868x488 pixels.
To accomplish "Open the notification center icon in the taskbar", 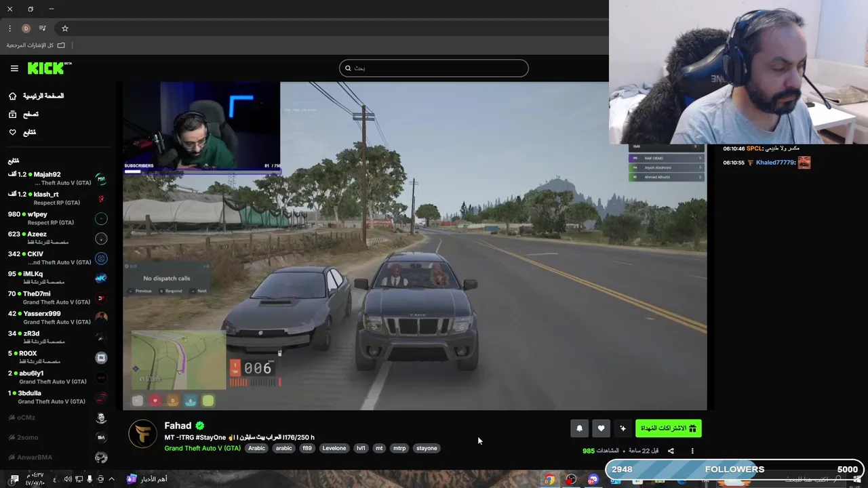I will pyautogui.click(x=14, y=479).
